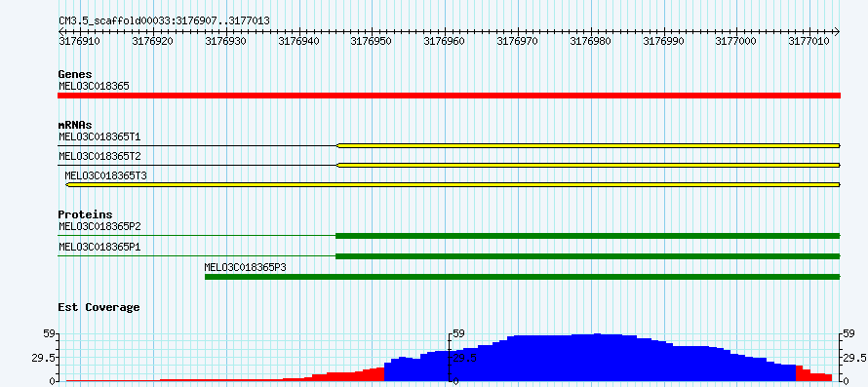This screenshot has height=387, width=868.
Task: Open the Genes track heading
Action: point(75,74)
